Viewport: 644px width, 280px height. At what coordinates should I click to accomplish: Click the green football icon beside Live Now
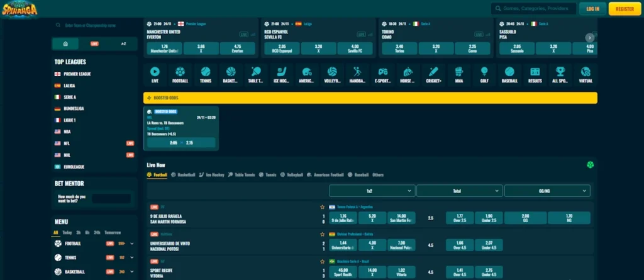[590, 165]
